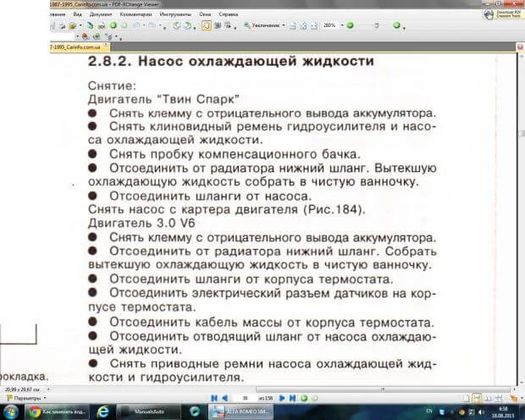
Task: Select continuous page layout icon
Action: (477, 399)
